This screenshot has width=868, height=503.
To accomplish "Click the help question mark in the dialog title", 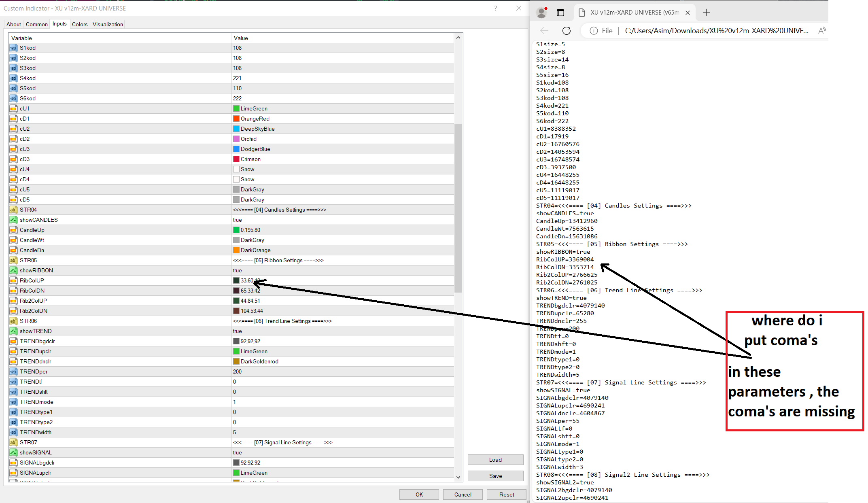I will tap(495, 8).
